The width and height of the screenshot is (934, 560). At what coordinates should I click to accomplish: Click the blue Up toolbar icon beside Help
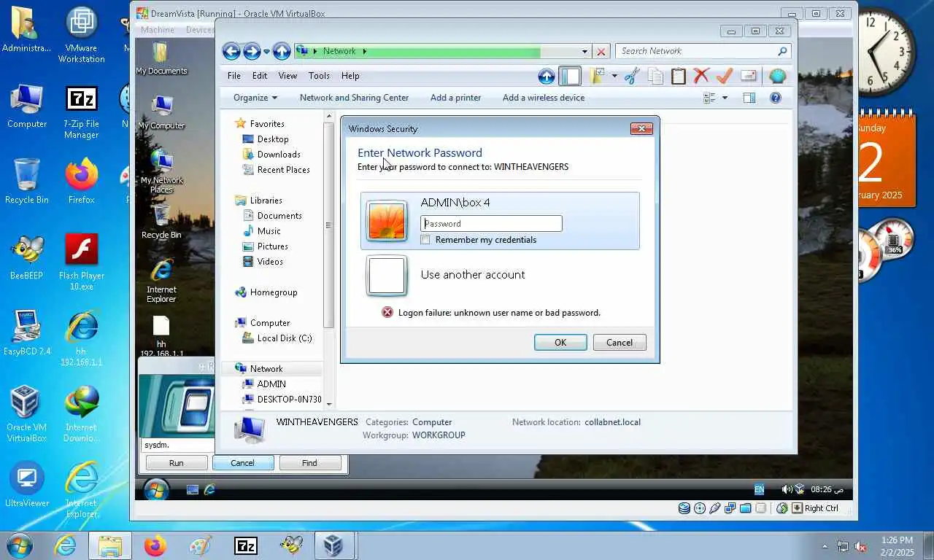(x=547, y=76)
